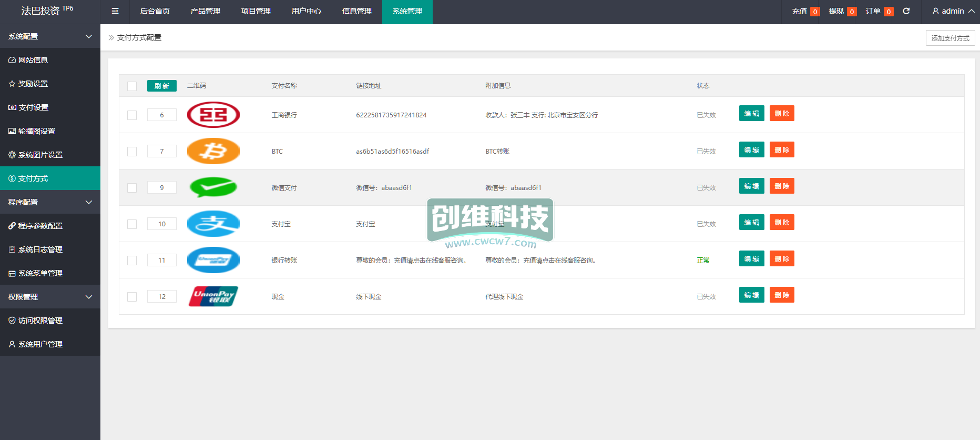Viewport: 980px width, 440px height.
Task: Open 网站信息 sidebar item
Action: click(x=50, y=60)
